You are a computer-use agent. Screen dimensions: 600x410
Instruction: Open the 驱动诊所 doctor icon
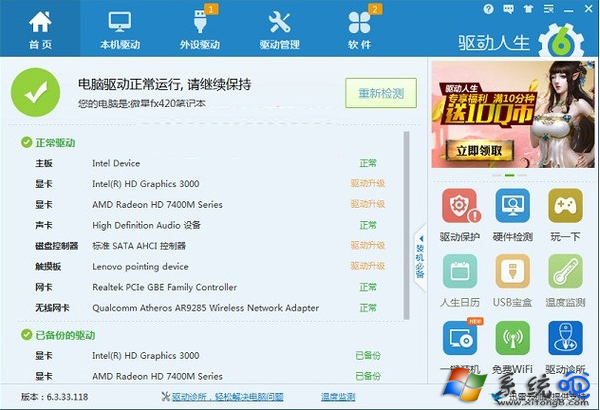(565, 338)
